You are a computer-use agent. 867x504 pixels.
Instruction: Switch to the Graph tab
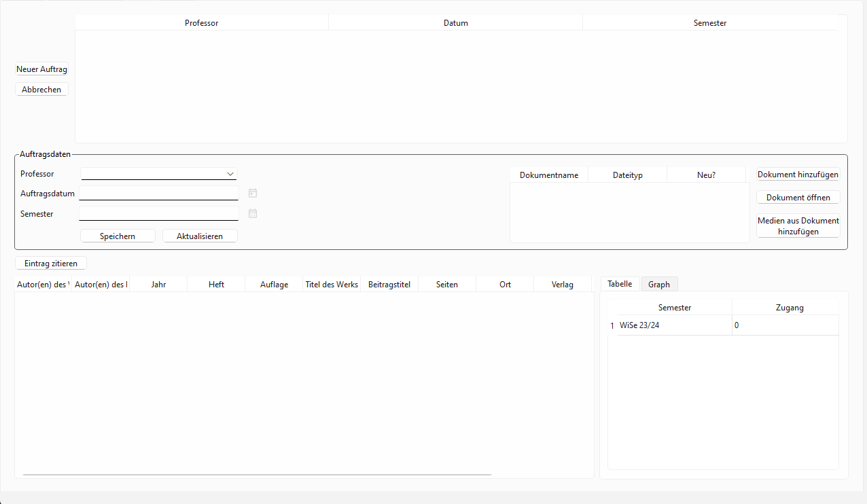tap(658, 285)
